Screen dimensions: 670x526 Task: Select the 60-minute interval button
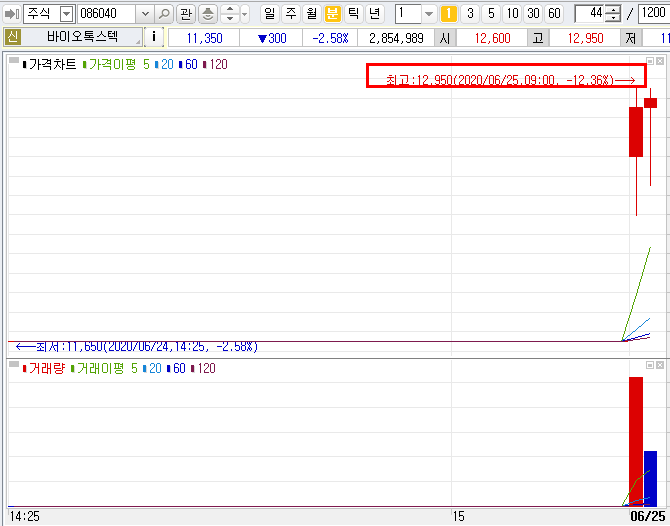point(554,14)
